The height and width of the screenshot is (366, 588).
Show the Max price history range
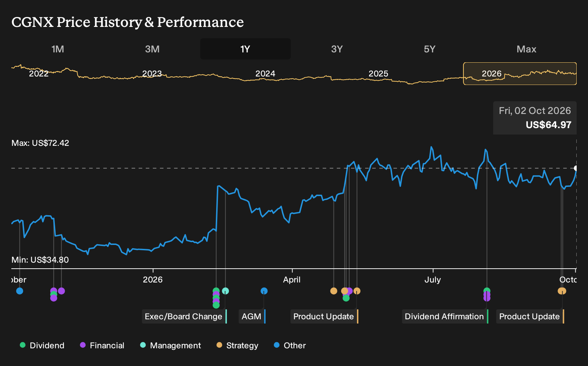coord(526,49)
